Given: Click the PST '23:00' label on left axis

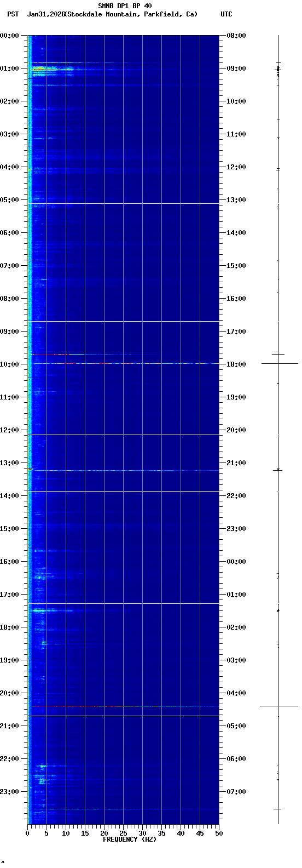Looking at the screenshot, I should pyautogui.click(x=10, y=792).
